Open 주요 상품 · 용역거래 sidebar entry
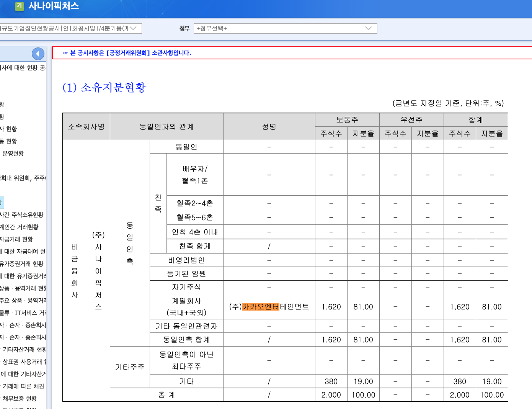Image resolution: width=532 pixels, height=409 pixels. pos(23,301)
